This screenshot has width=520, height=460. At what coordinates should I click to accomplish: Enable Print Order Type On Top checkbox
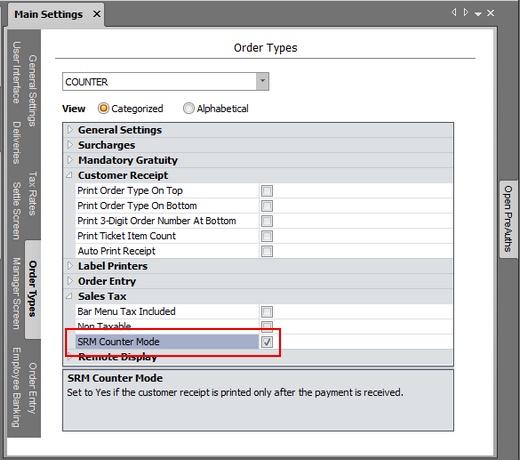coord(267,191)
